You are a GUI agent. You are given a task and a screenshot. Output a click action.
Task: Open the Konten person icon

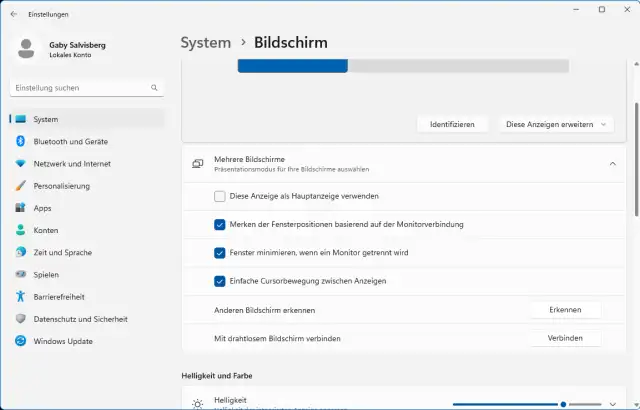point(20,230)
